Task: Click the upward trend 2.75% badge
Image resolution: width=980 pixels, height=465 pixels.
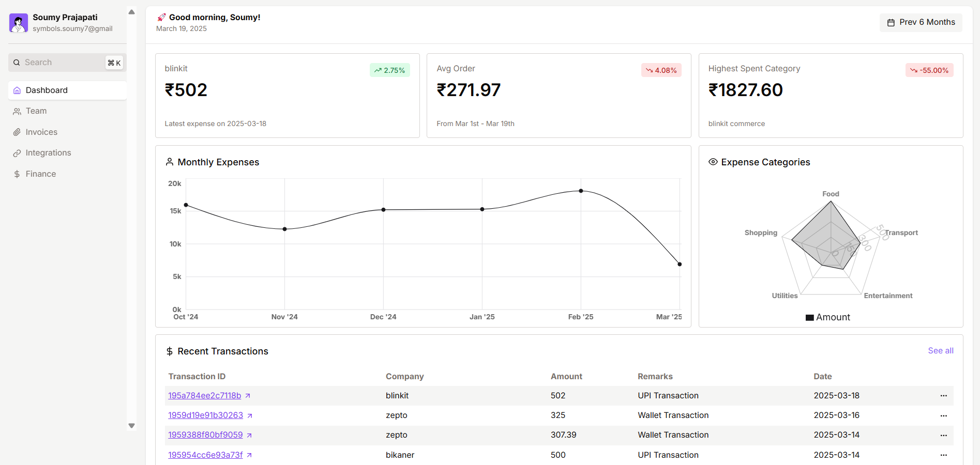Action: tap(390, 70)
